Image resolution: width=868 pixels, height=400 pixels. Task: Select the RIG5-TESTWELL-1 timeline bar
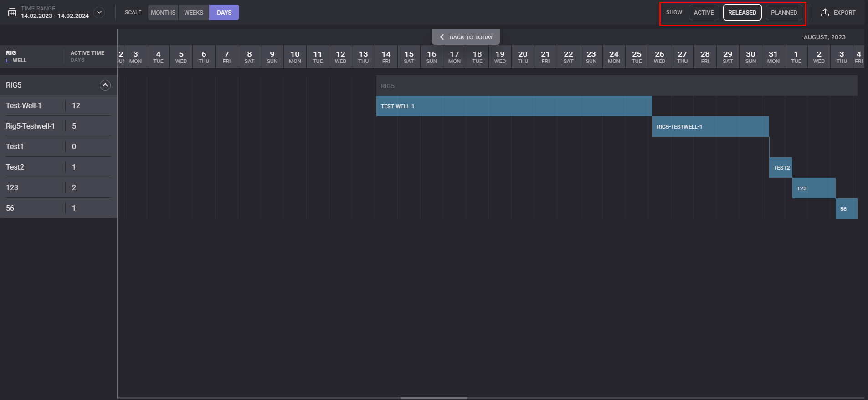[710, 127]
